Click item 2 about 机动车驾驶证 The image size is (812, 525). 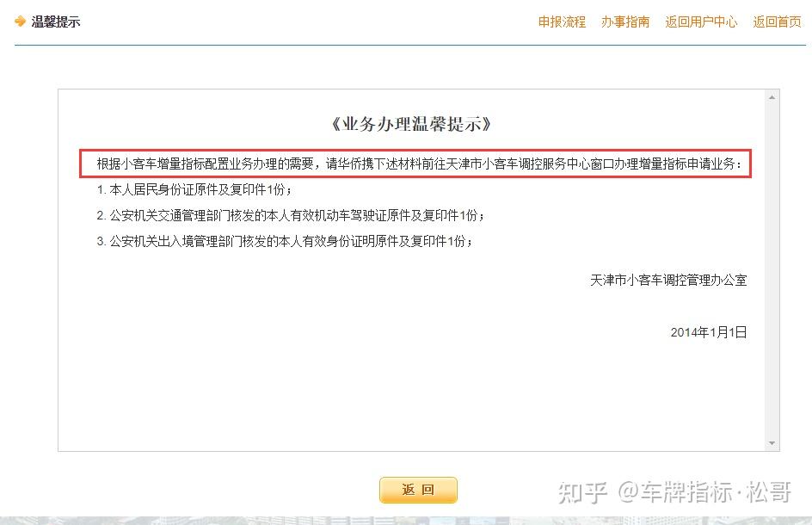click(291, 216)
